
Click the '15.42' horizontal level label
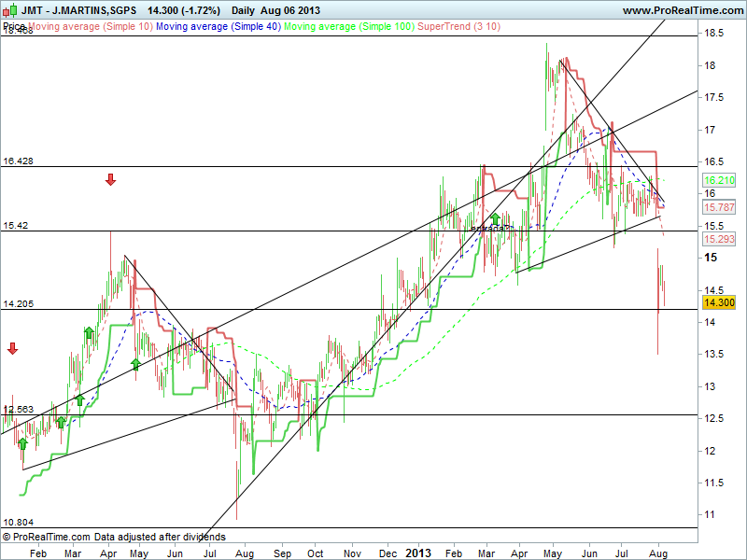click(15, 225)
